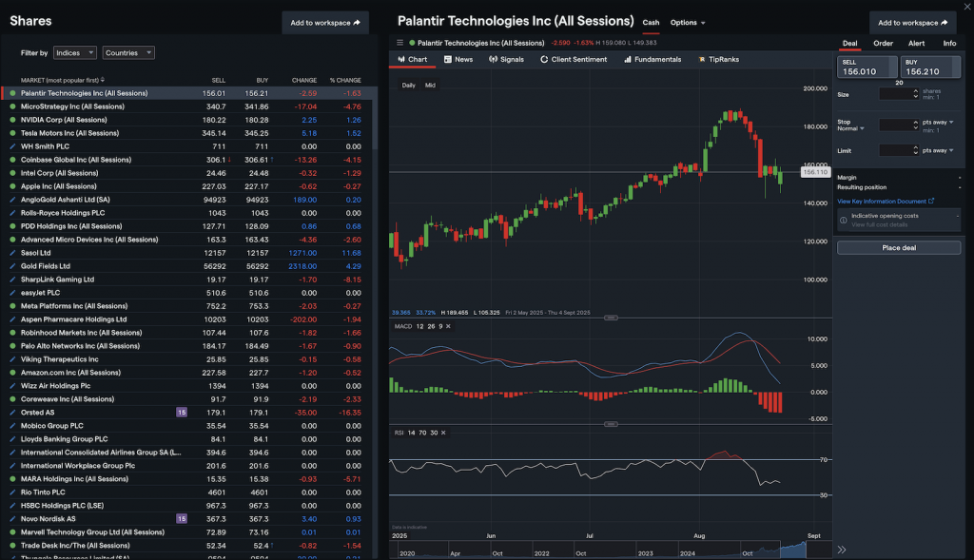Viewport: 974px width, 560px height.
Task: Remove the MACD indicator
Action: (446, 327)
